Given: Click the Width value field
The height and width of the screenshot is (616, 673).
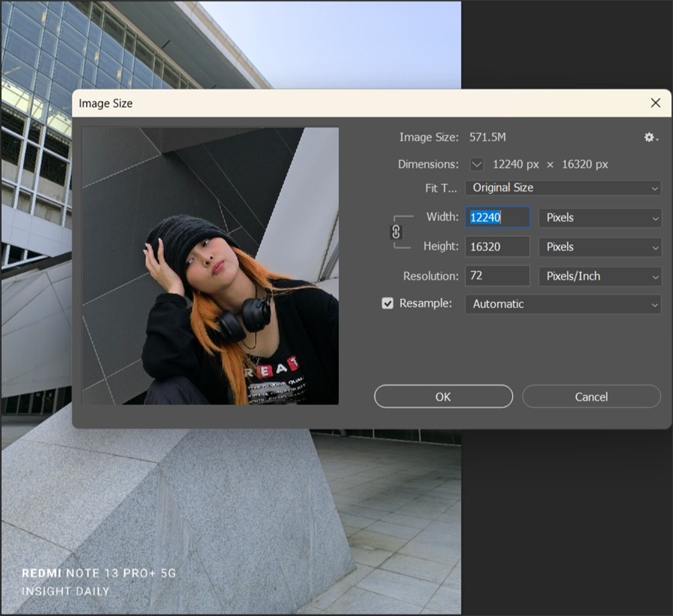Looking at the screenshot, I should [497, 218].
